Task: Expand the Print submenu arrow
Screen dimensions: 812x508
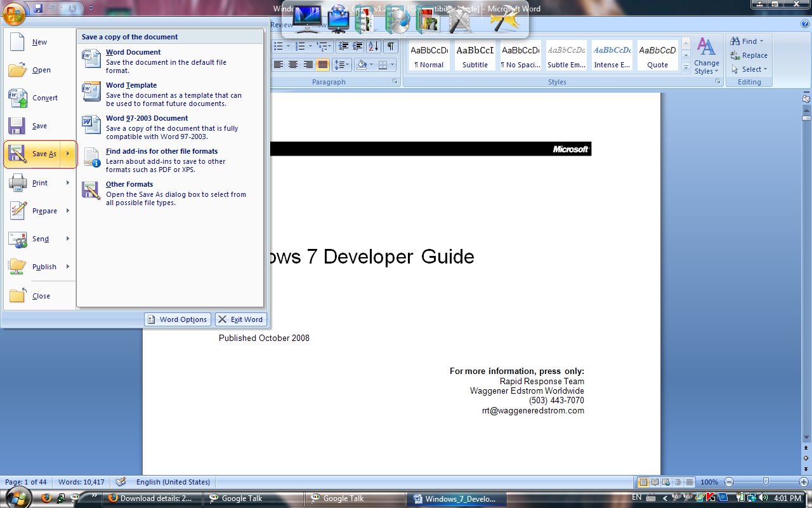Action: click(68, 183)
